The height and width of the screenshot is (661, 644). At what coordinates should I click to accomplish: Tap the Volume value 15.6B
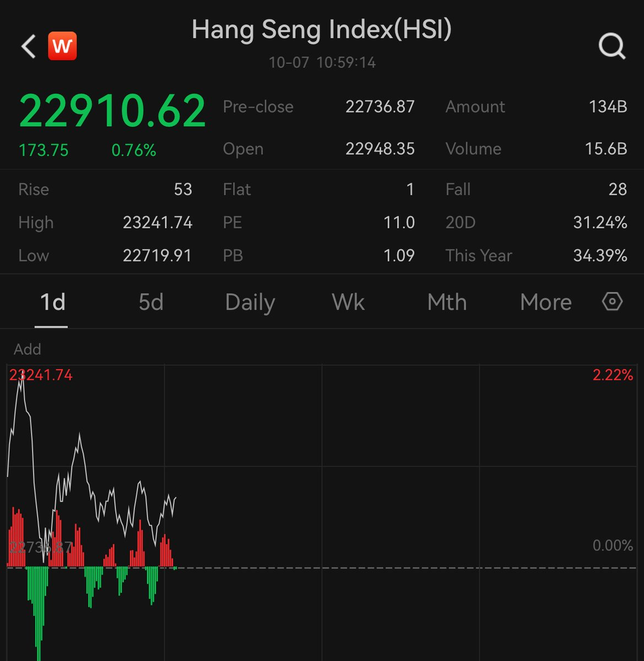pyautogui.click(x=606, y=149)
